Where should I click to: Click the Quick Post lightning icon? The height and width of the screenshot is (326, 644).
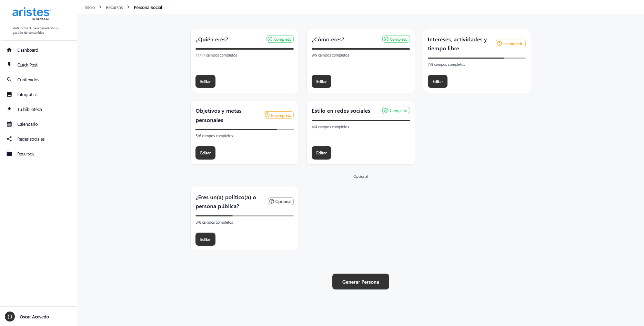9,65
